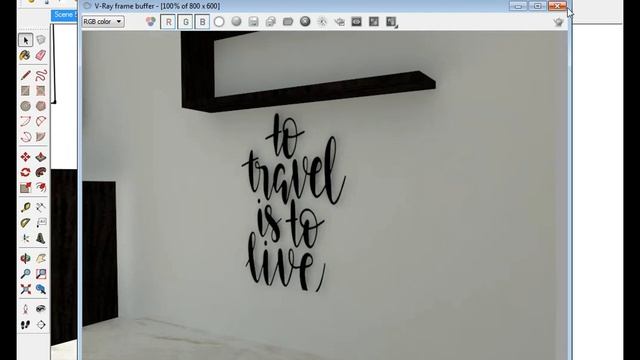Screen dimensions: 640x360
Task: Toggle the region render icon
Action: click(x=356, y=22)
